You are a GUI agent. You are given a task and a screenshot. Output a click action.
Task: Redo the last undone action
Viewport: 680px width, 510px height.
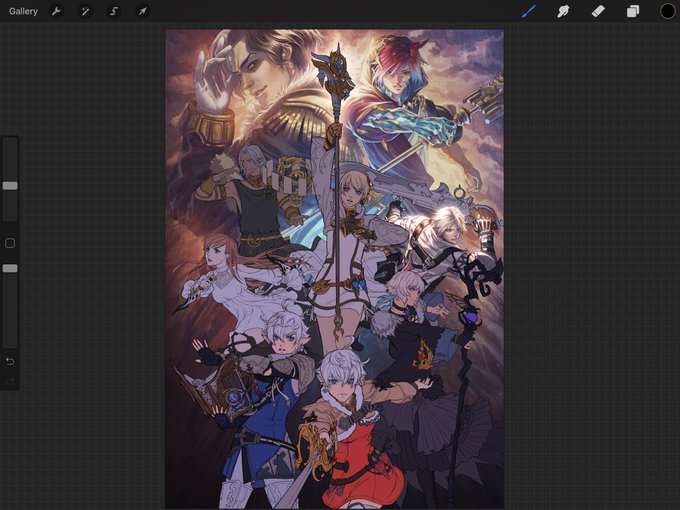click(x=10, y=381)
